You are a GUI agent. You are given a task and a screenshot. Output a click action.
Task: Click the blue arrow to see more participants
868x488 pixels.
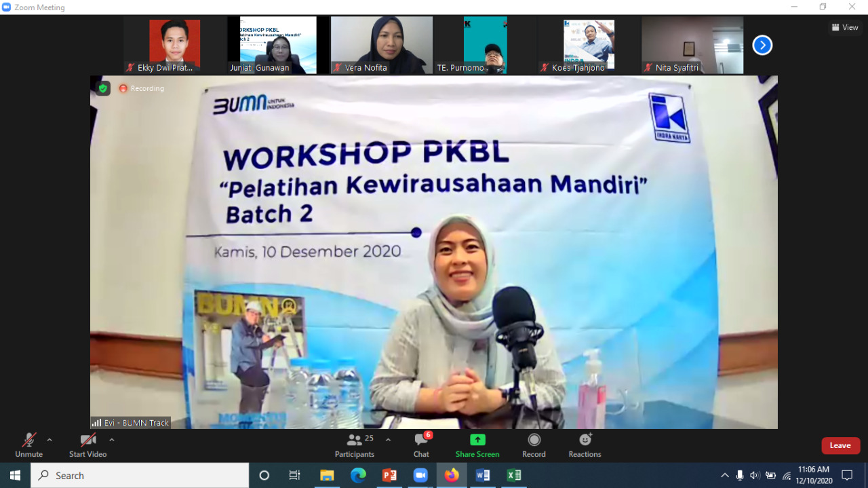tap(762, 45)
